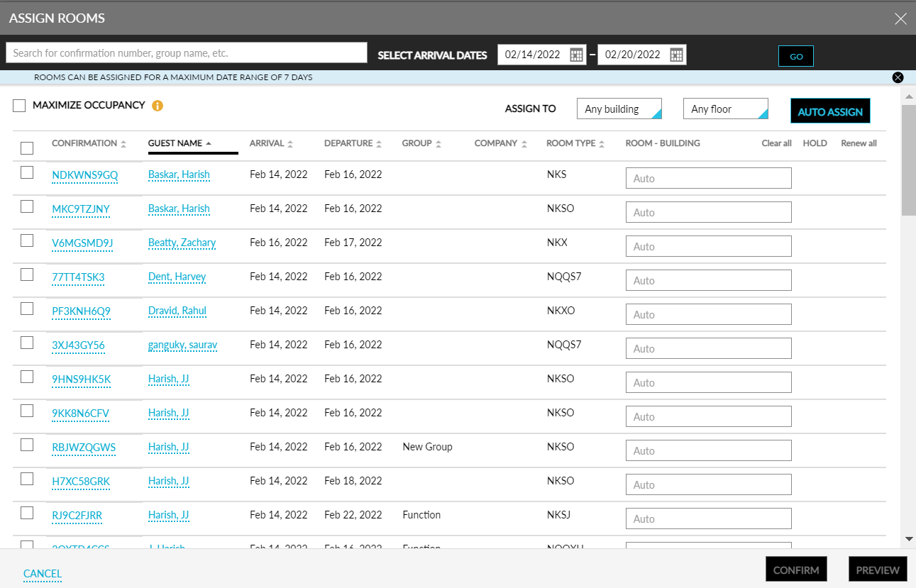Open the start date calendar picker

pos(576,54)
